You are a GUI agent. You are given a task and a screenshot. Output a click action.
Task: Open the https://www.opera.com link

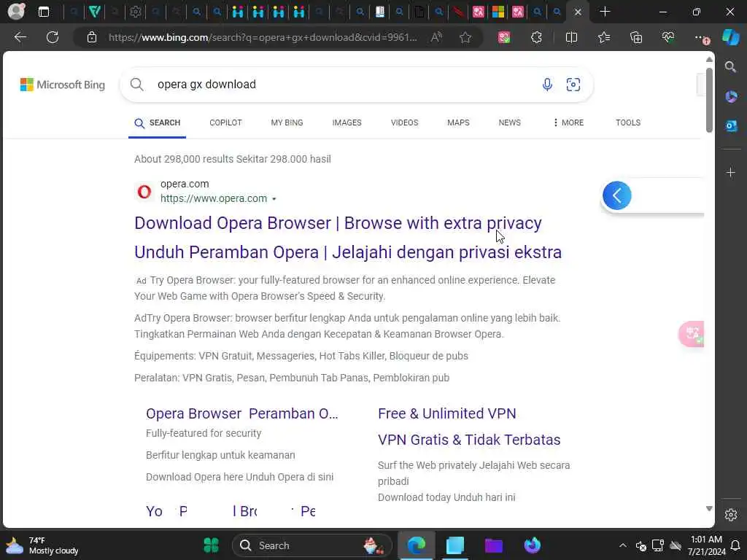click(214, 198)
